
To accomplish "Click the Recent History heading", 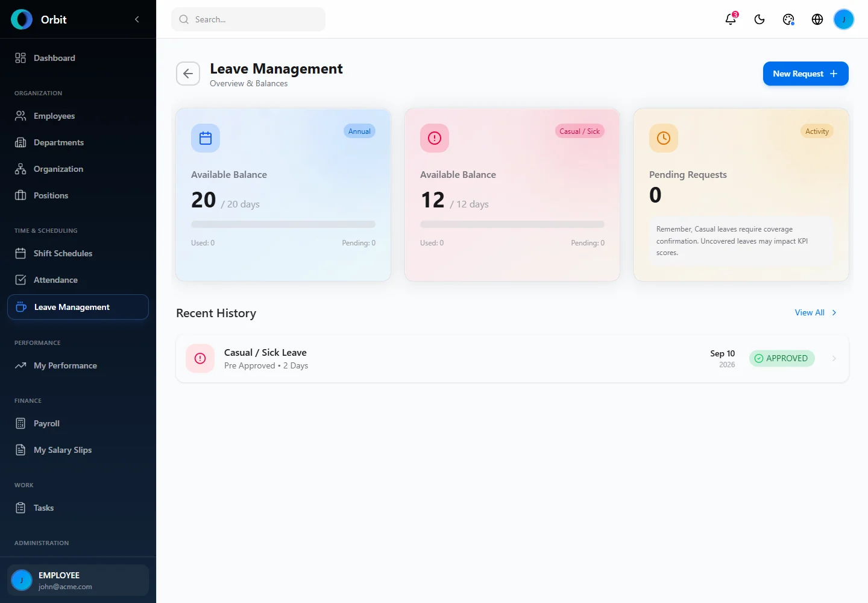I will click(216, 313).
